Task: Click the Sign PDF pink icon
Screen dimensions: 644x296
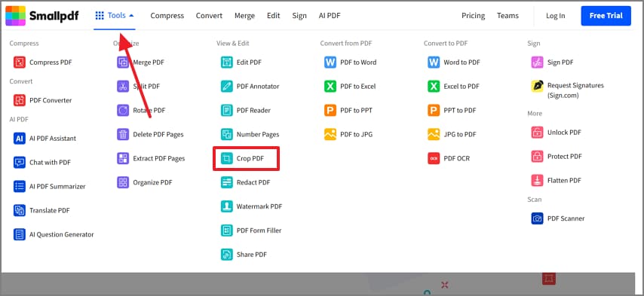Action: (x=537, y=63)
